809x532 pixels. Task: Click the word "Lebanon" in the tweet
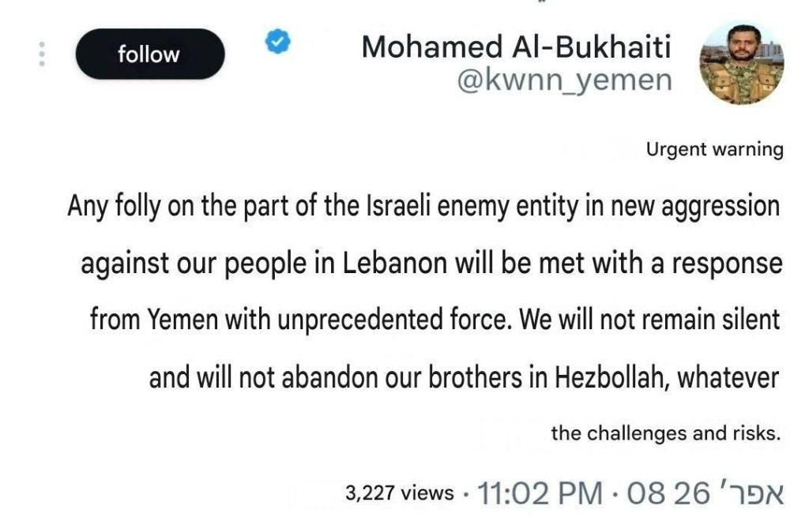point(394,264)
